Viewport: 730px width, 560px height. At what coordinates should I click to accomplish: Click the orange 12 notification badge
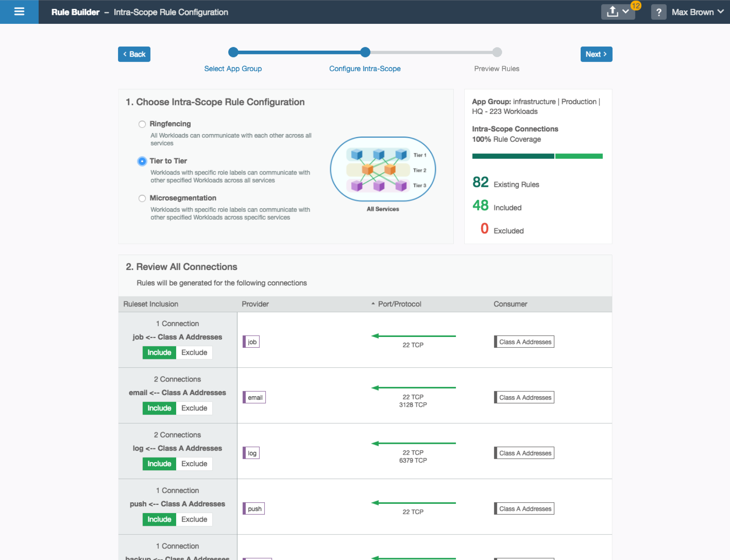point(635,6)
